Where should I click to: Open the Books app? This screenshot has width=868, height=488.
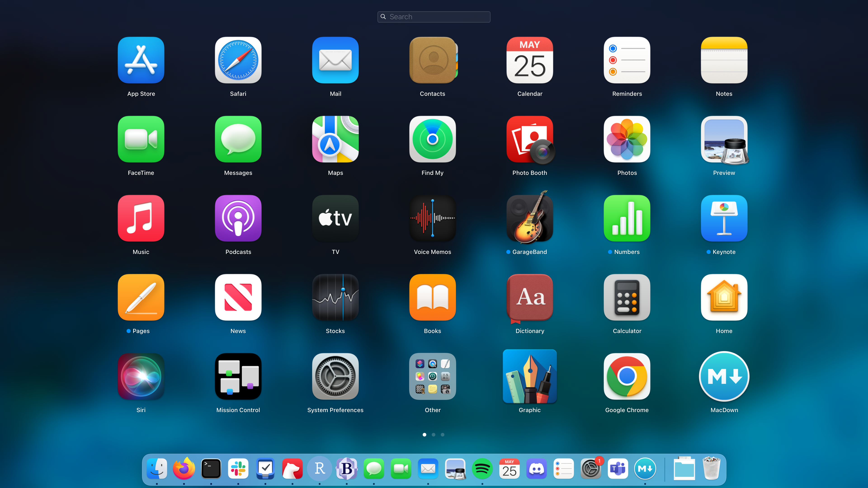pos(433,297)
